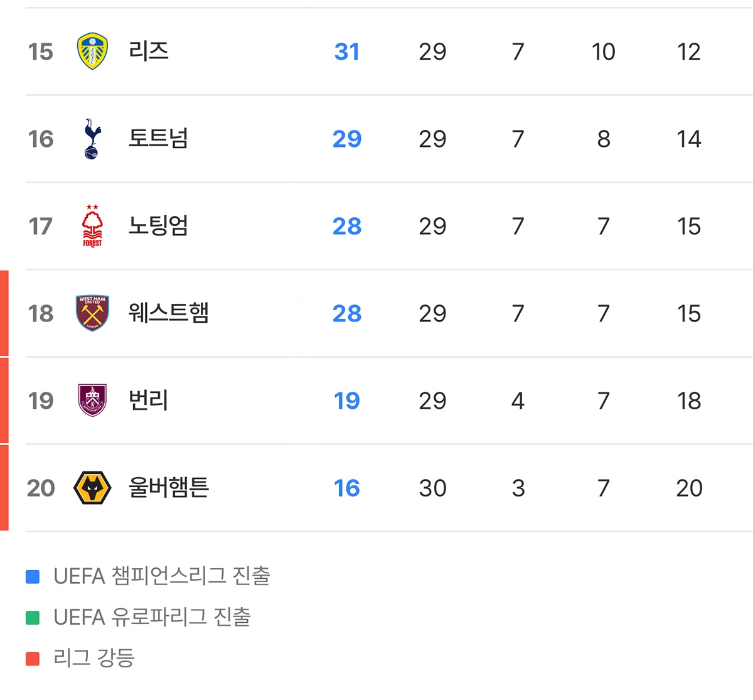
Task: Click rank number 18 in standings
Action: (x=41, y=313)
